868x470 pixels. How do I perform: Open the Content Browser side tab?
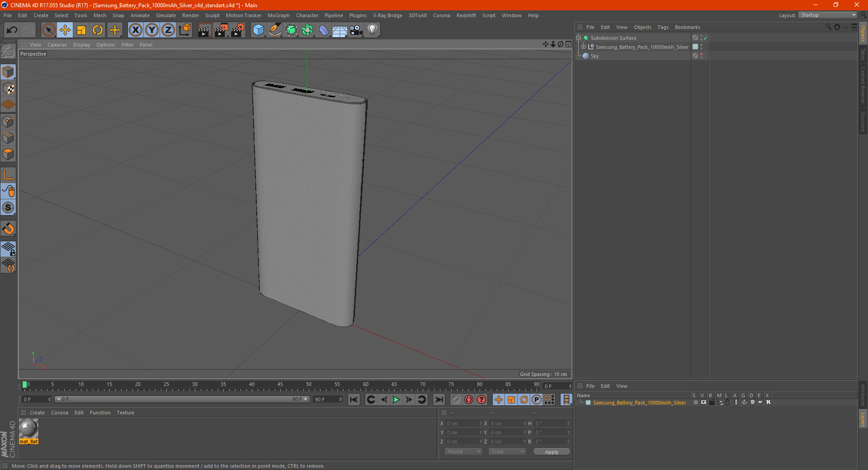(863, 85)
